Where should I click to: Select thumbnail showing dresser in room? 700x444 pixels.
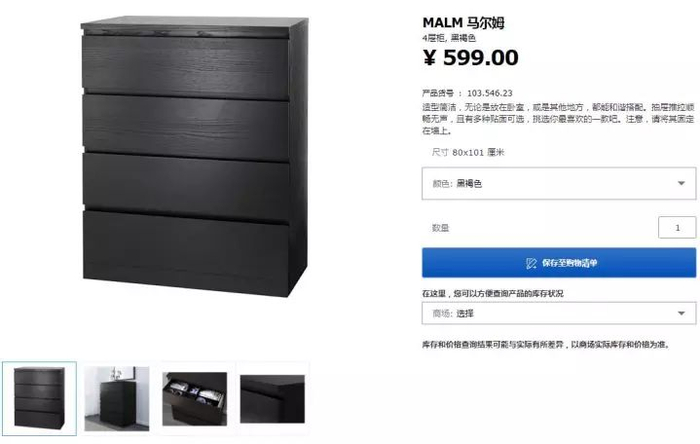(x=117, y=398)
